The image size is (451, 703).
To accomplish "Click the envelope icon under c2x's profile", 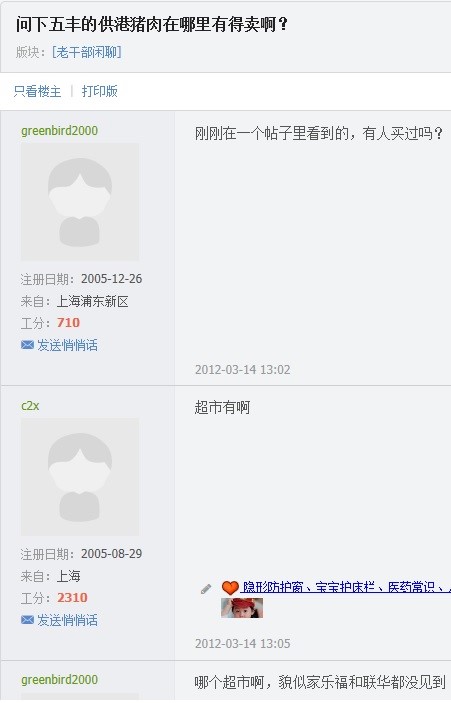I will click(x=27, y=620).
